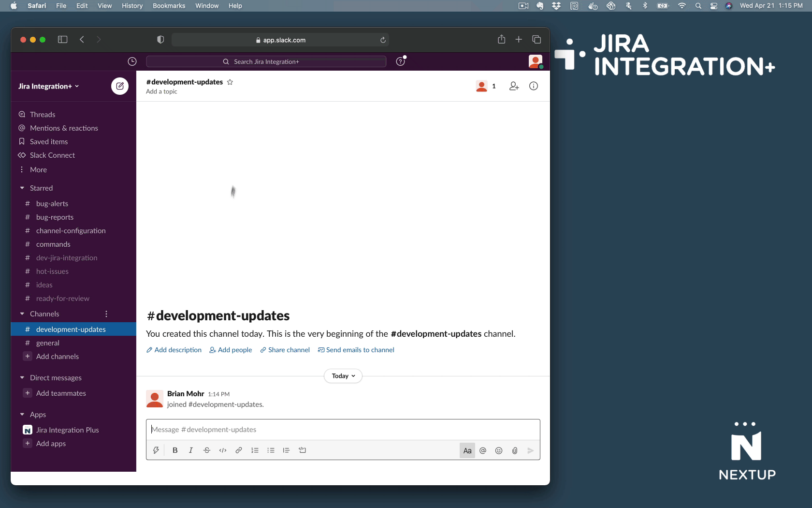
Task: Open channel details info icon
Action: [x=534, y=86]
